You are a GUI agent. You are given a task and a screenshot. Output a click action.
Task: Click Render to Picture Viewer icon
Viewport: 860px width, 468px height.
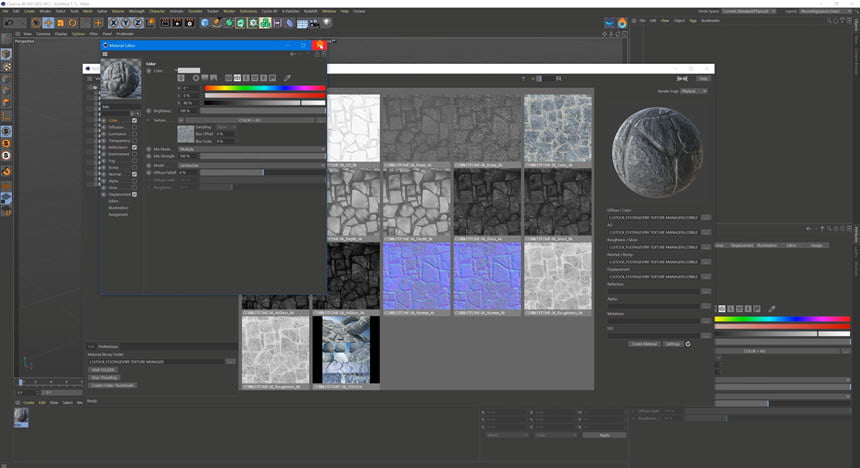click(x=177, y=23)
